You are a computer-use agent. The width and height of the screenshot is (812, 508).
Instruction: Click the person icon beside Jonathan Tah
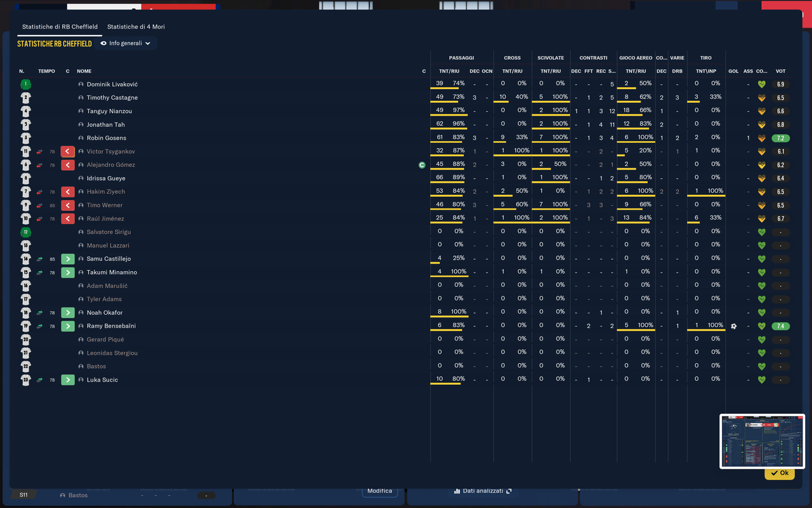(81, 124)
